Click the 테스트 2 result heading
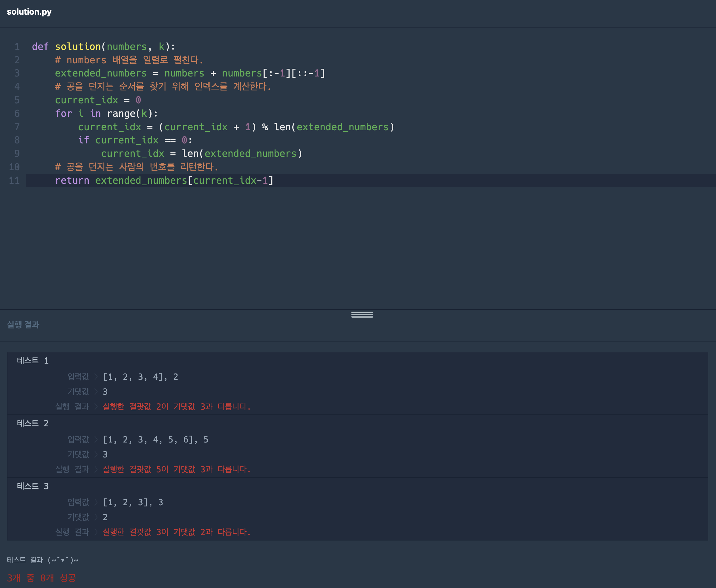716x588 pixels. [x=33, y=423]
